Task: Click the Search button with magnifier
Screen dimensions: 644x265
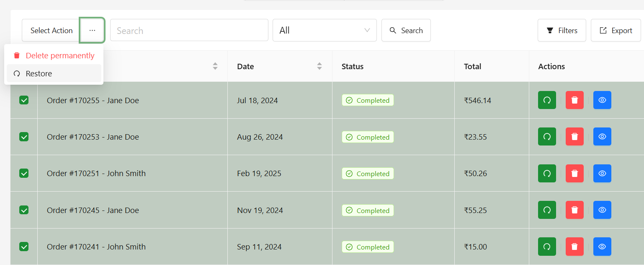Action: (x=406, y=30)
